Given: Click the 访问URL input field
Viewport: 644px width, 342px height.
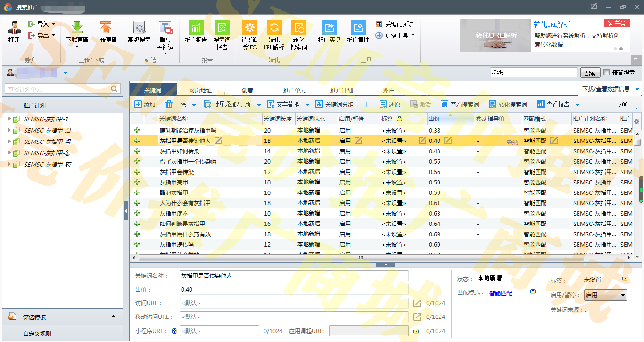Looking at the screenshot, I should [x=294, y=303].
